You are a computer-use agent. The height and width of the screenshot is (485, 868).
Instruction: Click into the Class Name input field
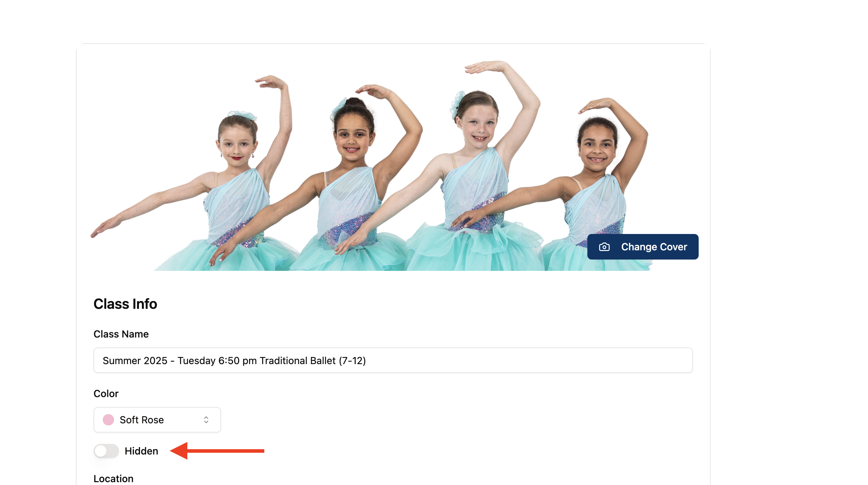point(393,360)
